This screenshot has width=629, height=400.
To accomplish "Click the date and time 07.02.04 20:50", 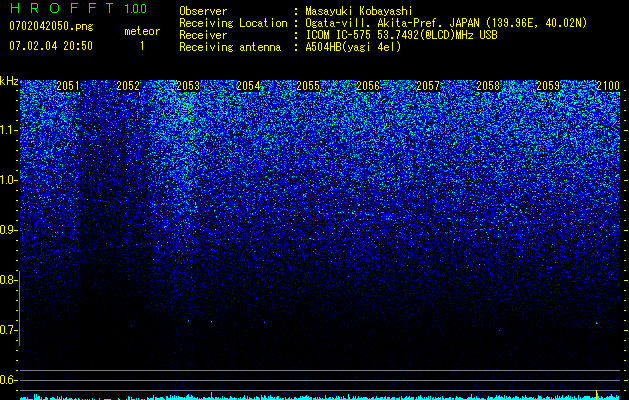I will click(x=51, y=46).
